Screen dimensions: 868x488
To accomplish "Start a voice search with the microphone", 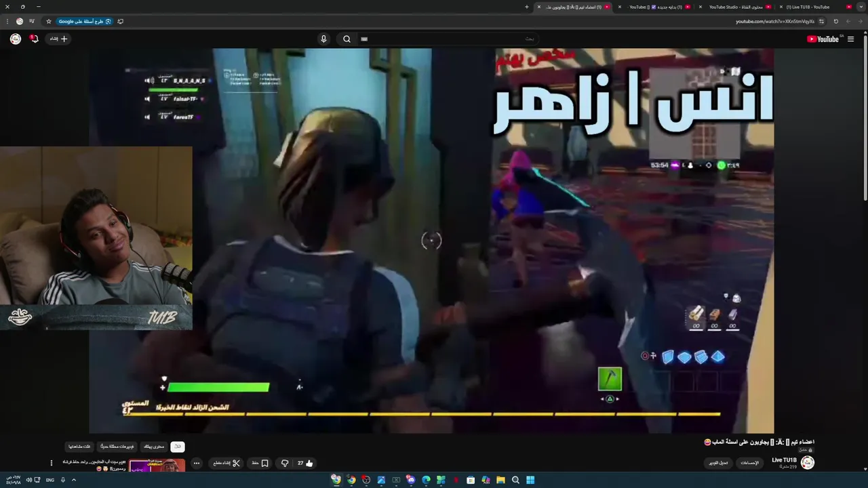I will (x=323, y=39).
